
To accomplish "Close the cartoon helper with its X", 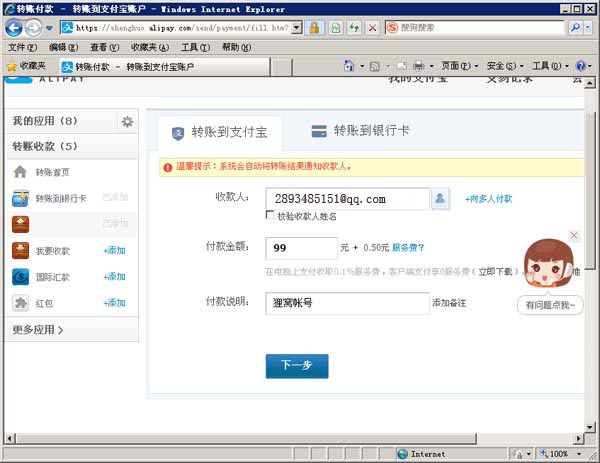I will coord(574,235).
